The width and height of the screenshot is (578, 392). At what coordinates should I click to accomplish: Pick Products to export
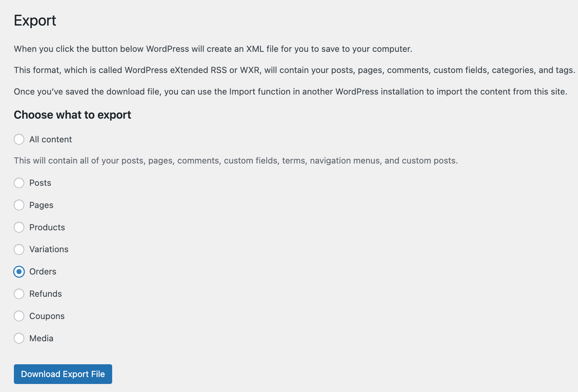[x=19, y=227]
